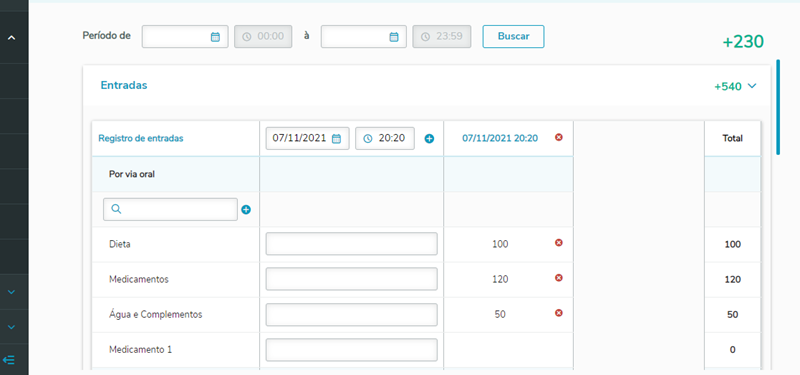Viewport: 800px width, 375px height.
Task: Click the Água e Complementos total 50
Action: coord(733,315)
